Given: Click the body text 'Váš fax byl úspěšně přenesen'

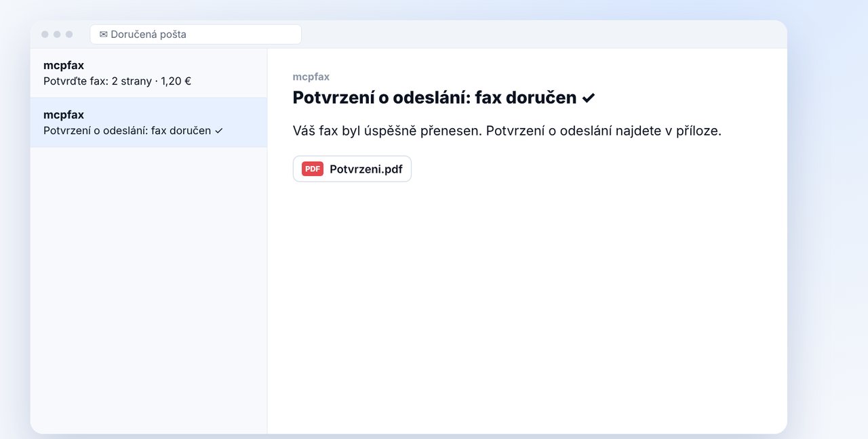Looking at the screenshot, I should tap(387, 131).
